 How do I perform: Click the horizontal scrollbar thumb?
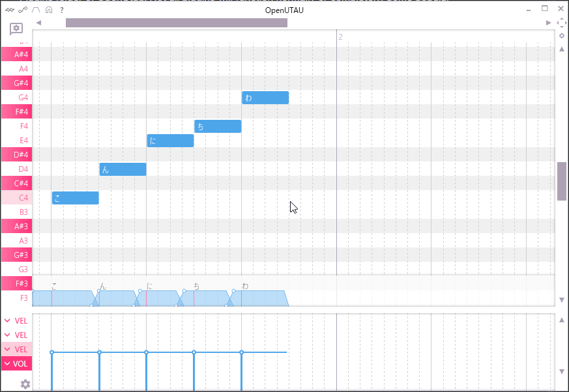coord(177,23)
